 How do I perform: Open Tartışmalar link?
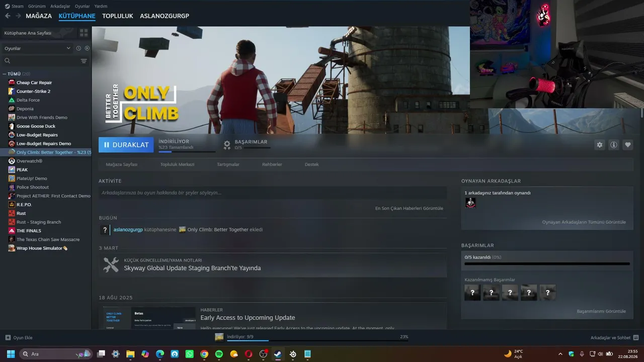tap(228, 164)
